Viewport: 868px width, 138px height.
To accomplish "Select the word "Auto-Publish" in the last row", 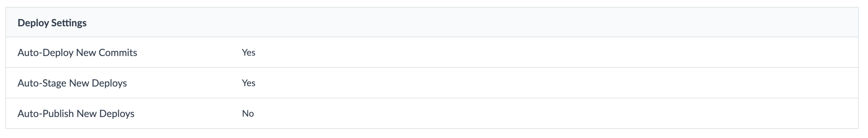I will click(46, 114).
